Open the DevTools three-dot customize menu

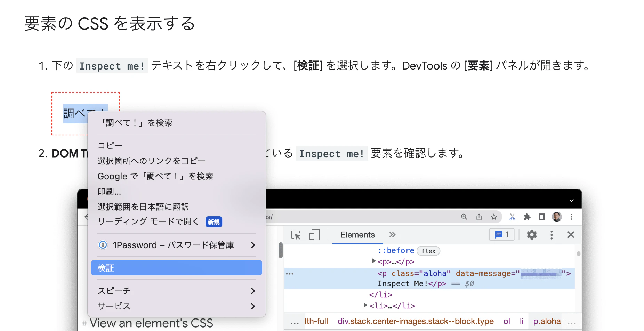(x=552, y=235)
